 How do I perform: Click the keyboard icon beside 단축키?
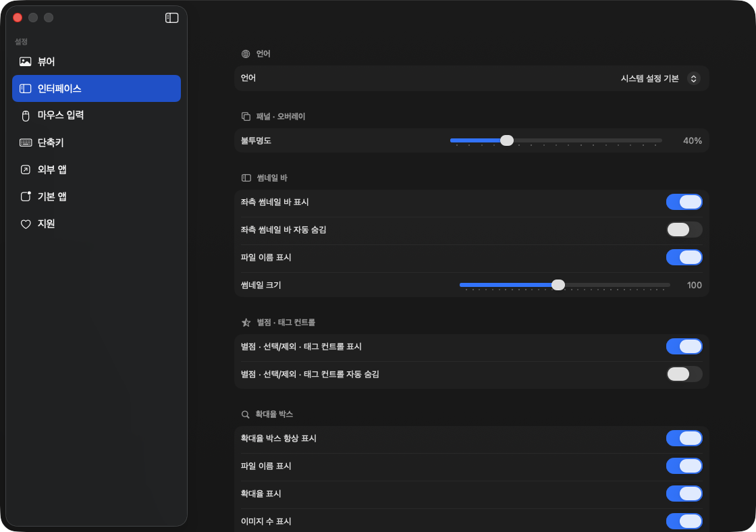pyautogui.click(x=26, y=142)
